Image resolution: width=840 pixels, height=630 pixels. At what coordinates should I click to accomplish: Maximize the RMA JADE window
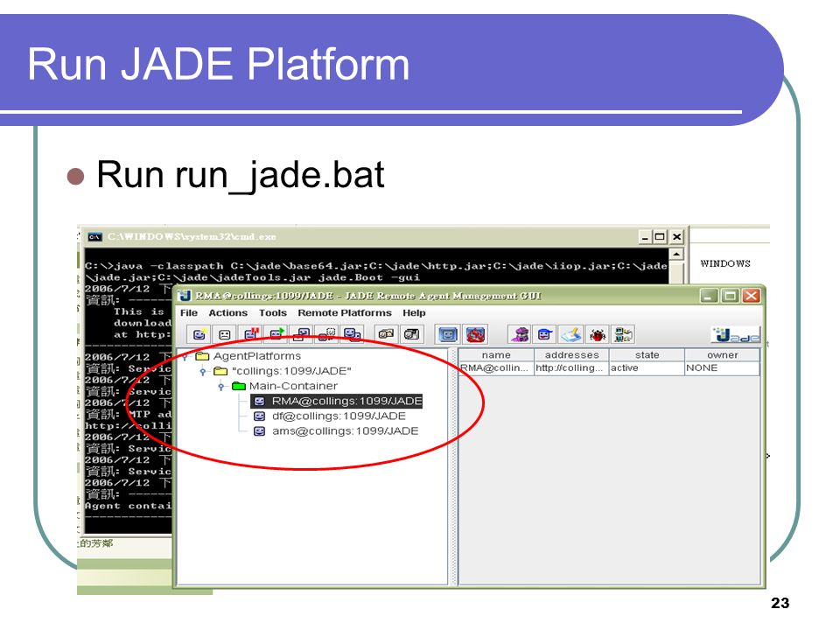coord(730,296)
